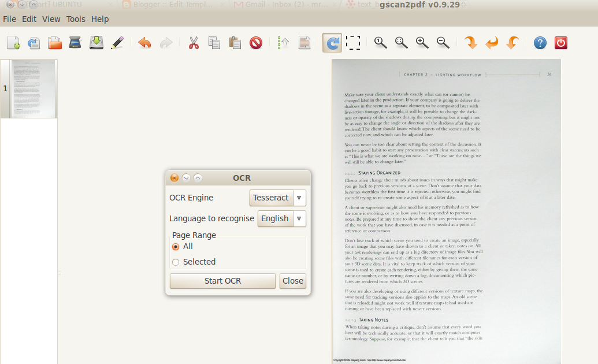Activate the dashed selection tool icon
598x364 pixels.
354,42
